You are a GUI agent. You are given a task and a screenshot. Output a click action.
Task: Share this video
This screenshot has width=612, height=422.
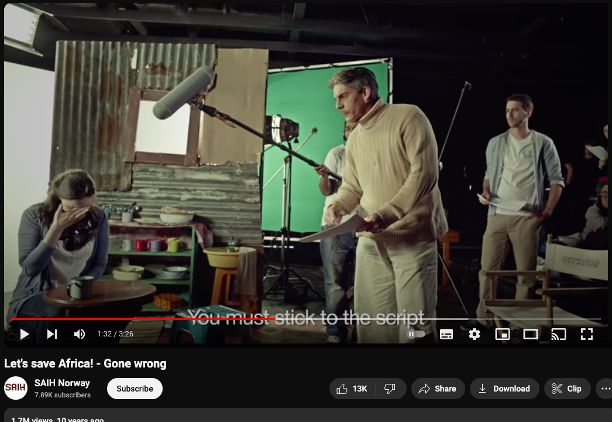pos(438,389)
